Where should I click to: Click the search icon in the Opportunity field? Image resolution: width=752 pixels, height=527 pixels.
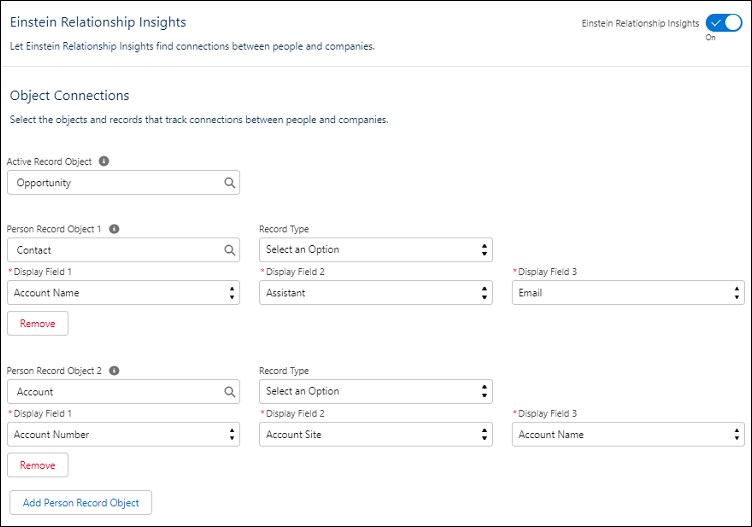230,183
